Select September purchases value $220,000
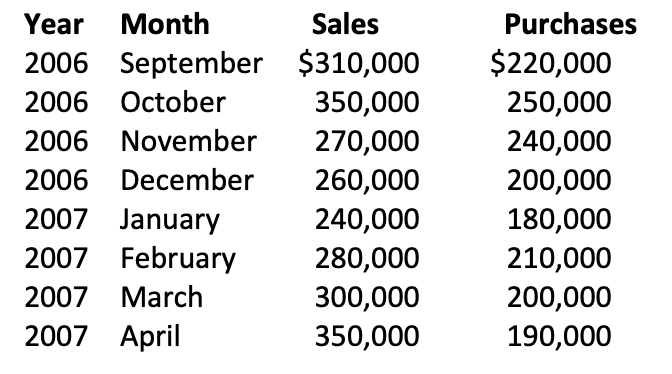672x374 pixels. (551, 63)
